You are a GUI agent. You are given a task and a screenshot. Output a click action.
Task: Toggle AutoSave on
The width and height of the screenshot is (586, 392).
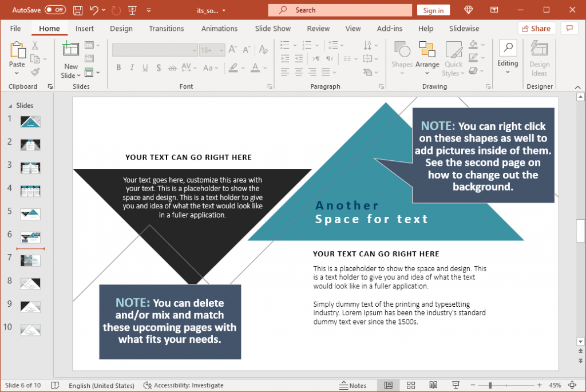(x=55, y=9)
